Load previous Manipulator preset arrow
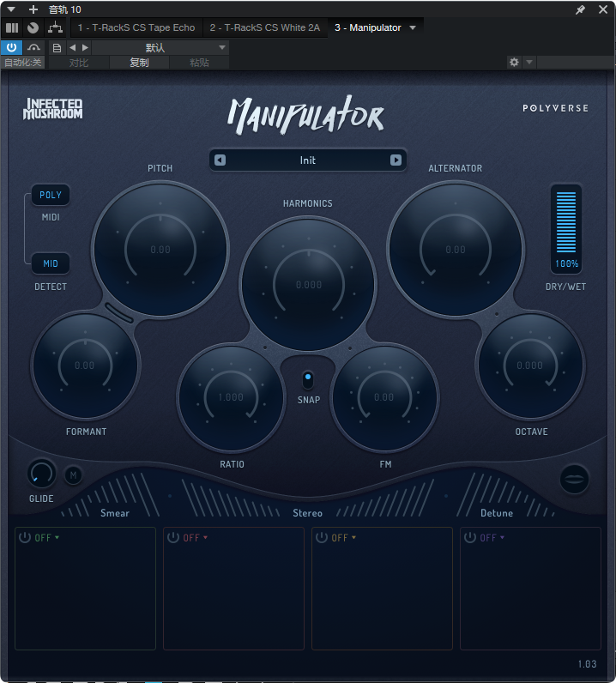This screenshot has width=616, height=683. [x=220, y=160]
